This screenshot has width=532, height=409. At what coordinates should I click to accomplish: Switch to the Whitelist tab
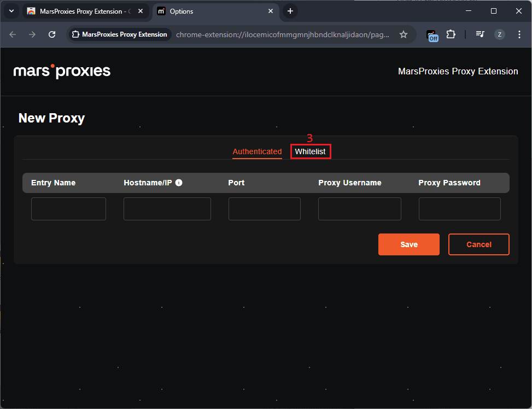[310, 151]
